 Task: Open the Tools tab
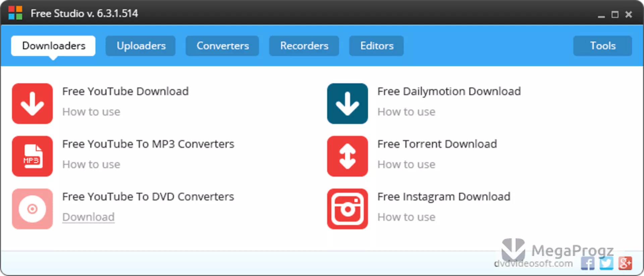click(x=603, y=46)
